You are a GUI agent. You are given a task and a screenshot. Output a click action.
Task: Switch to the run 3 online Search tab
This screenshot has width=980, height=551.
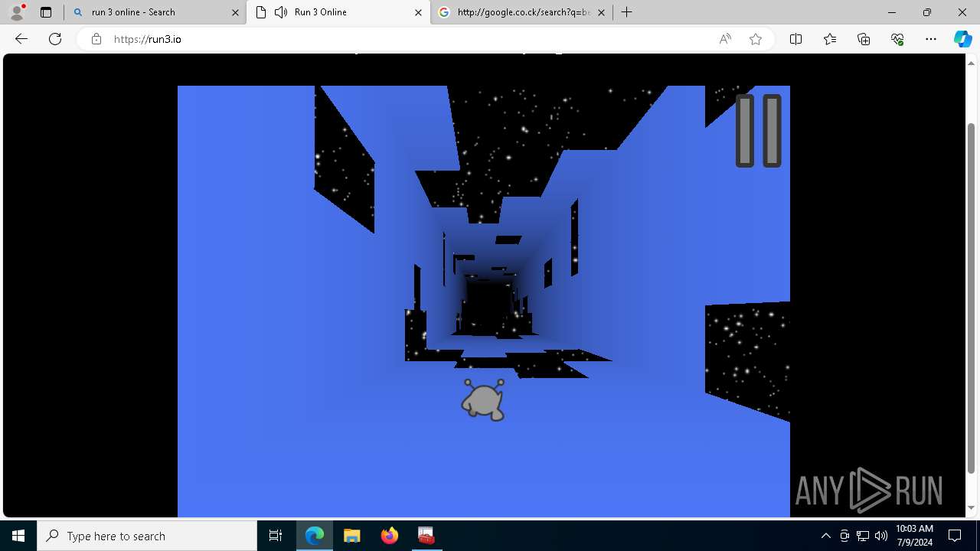(x=155, y=12)
